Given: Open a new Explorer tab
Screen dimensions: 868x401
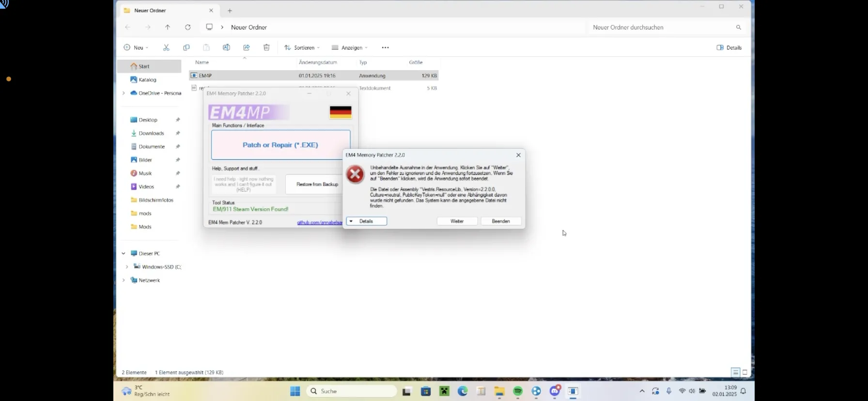Looking at the screenshot, I should point(230,11).
